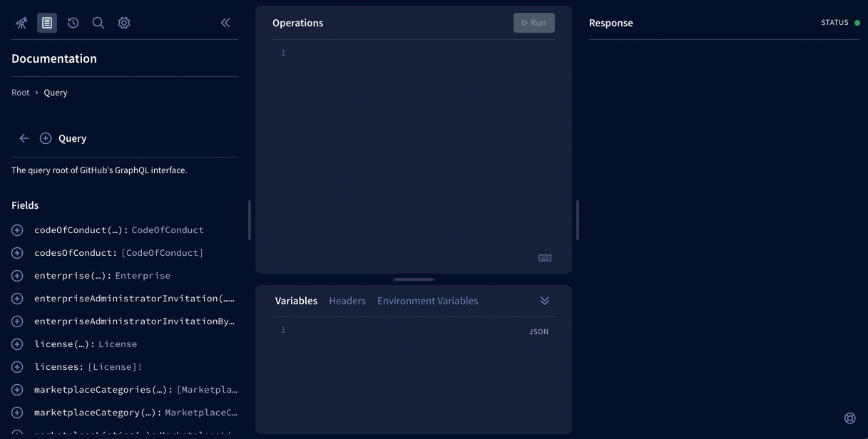Click the green STATUS indicator
This screenshot has height=439, width=868.
pos(857,23)
